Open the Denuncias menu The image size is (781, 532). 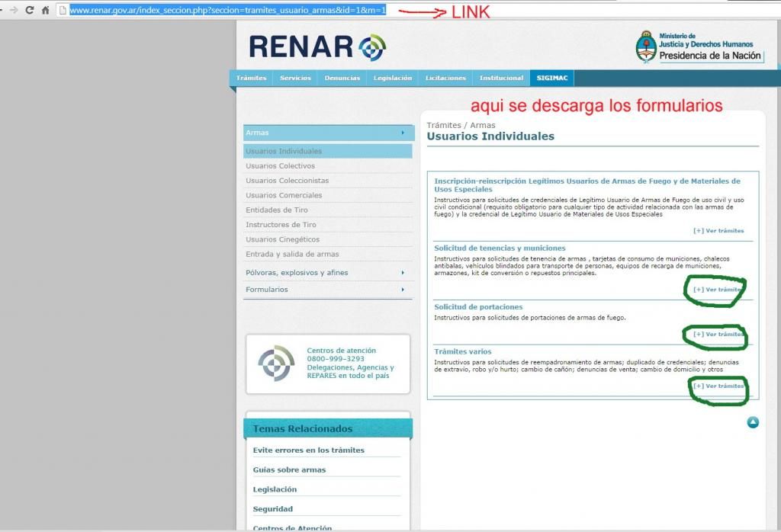tap(342, 79)
